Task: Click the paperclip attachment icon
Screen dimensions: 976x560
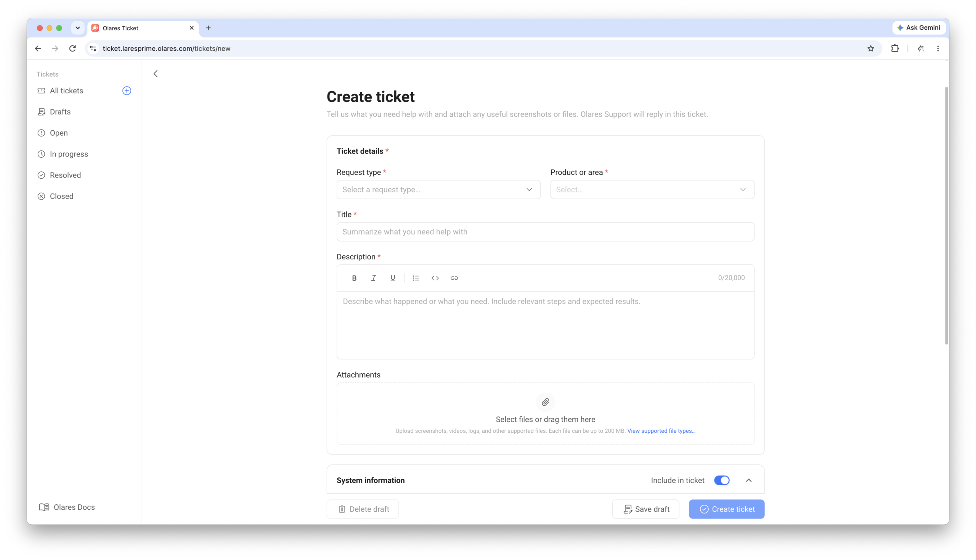Action: coord(545,402)
